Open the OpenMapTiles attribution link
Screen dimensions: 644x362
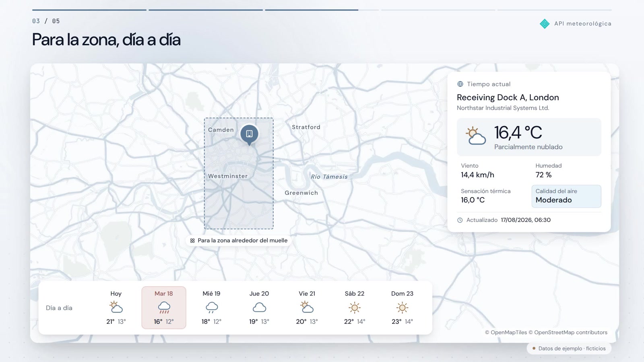point(506,332)
